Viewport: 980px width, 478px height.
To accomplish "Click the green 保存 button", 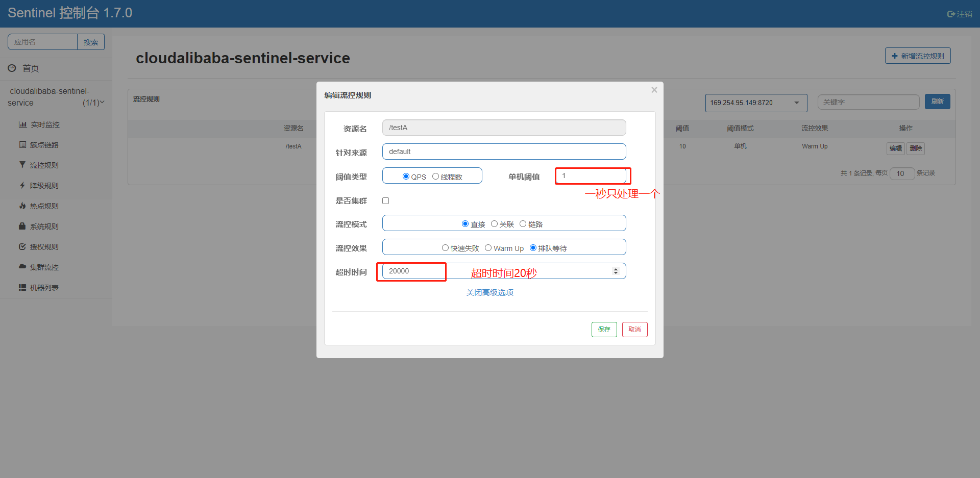I will click(604, 330).
